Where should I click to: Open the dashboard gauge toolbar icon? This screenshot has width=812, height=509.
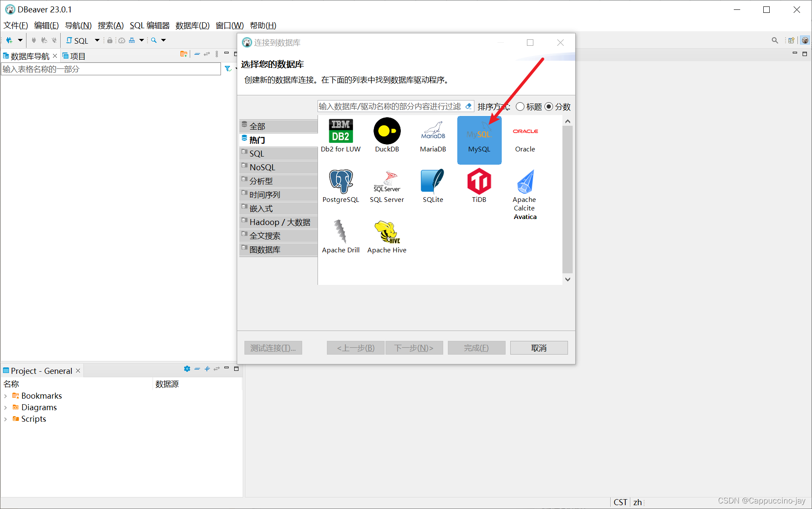tap(121, 40)
